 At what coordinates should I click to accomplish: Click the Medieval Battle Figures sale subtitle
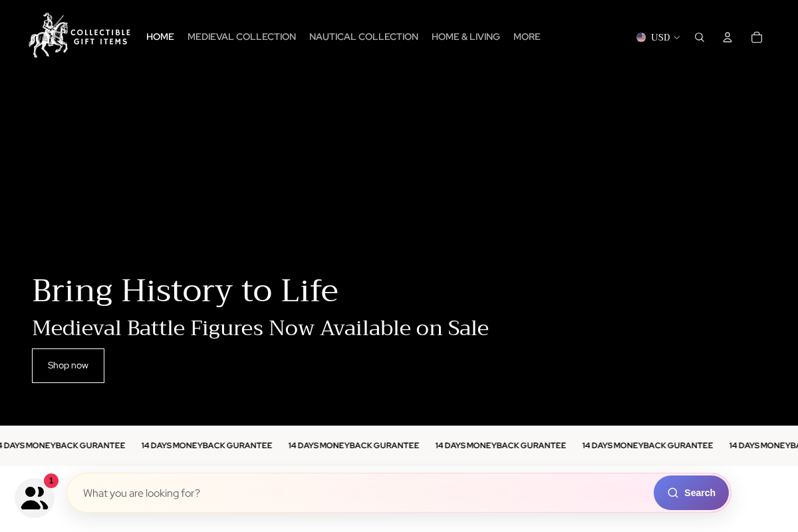click(260, 328)
